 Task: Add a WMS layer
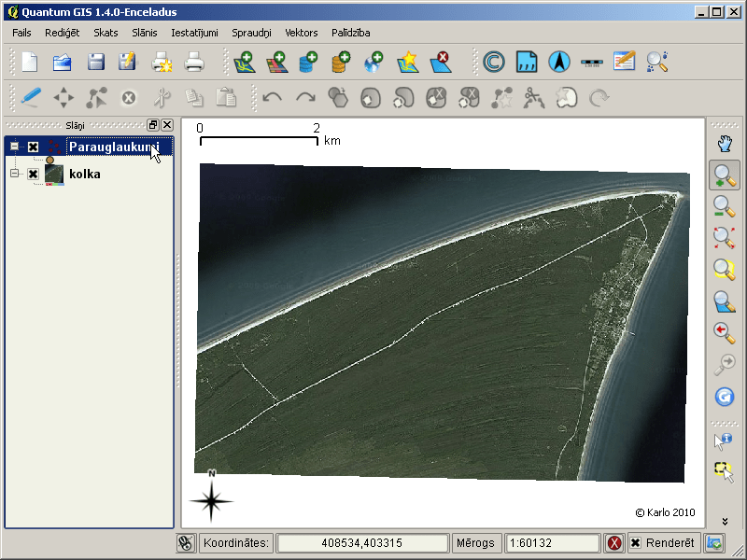373,62
